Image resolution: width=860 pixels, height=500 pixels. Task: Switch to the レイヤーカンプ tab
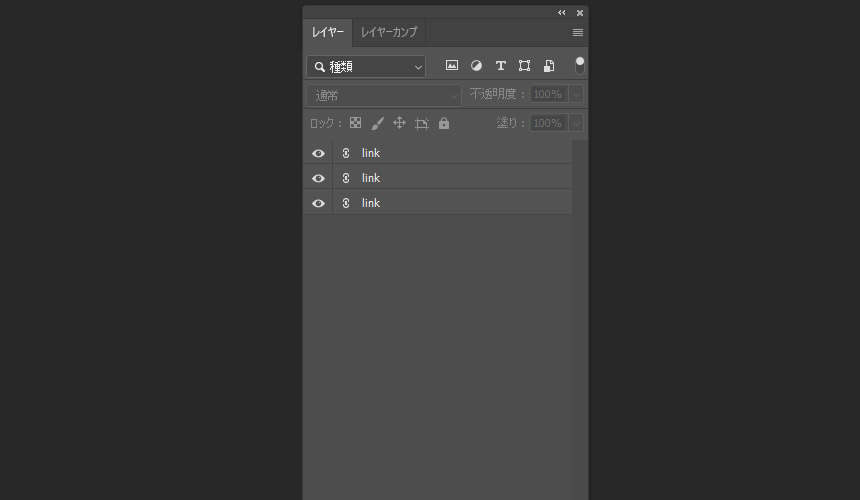(389, 32)
